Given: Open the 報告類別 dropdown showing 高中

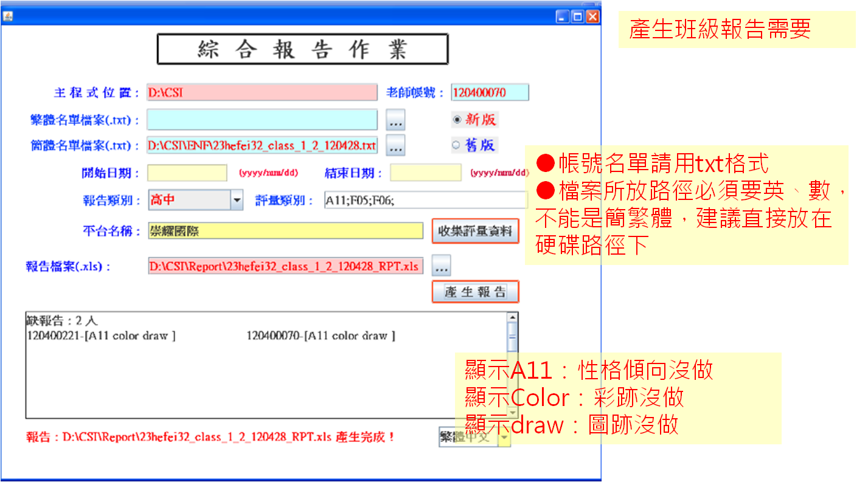Looking at the screenshot, I should click(x=237, y=200).
